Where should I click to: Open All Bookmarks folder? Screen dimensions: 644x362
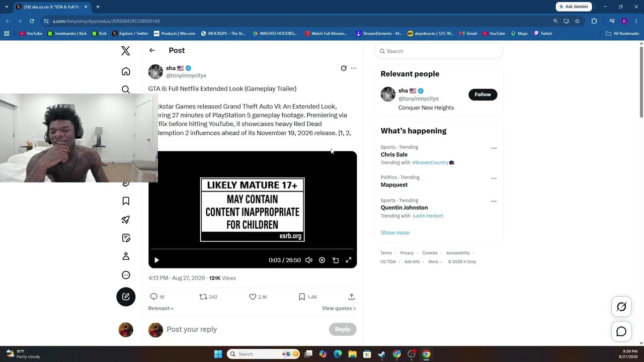(x=622, y=34)
